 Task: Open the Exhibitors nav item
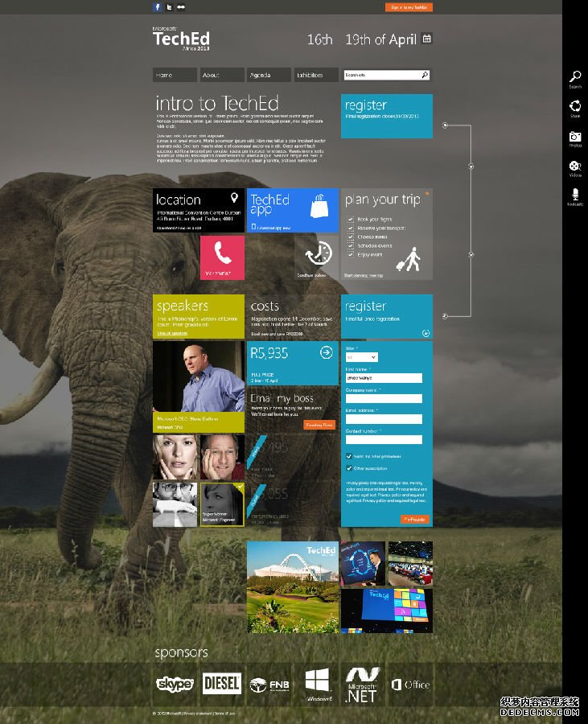(x=316, y=75)
